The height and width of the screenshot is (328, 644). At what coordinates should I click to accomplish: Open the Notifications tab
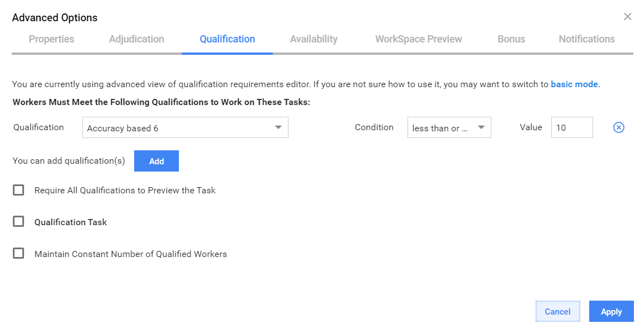(x=586, y=39)
